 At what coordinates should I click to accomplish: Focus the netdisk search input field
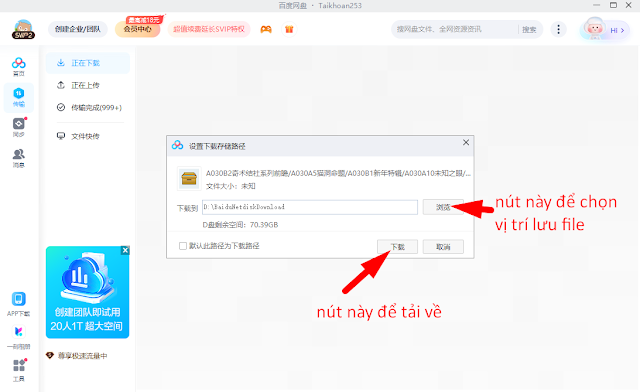[455, 29]
